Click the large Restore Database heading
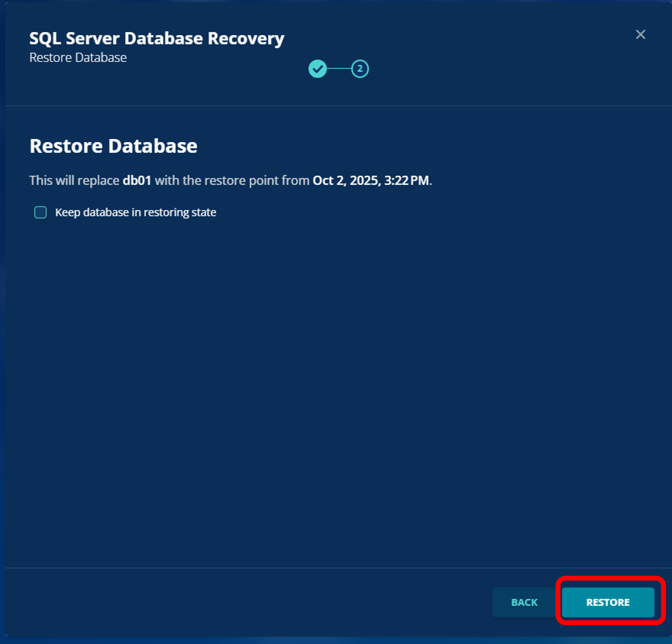Image resolution: width=672 pixels, height=644 pixels. pos(113,146)
